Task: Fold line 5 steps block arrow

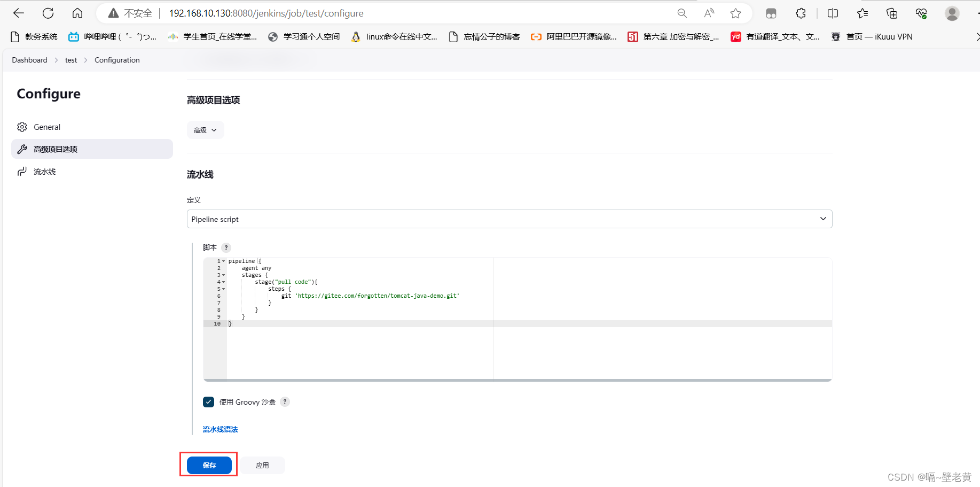Action: pos(224,289)
